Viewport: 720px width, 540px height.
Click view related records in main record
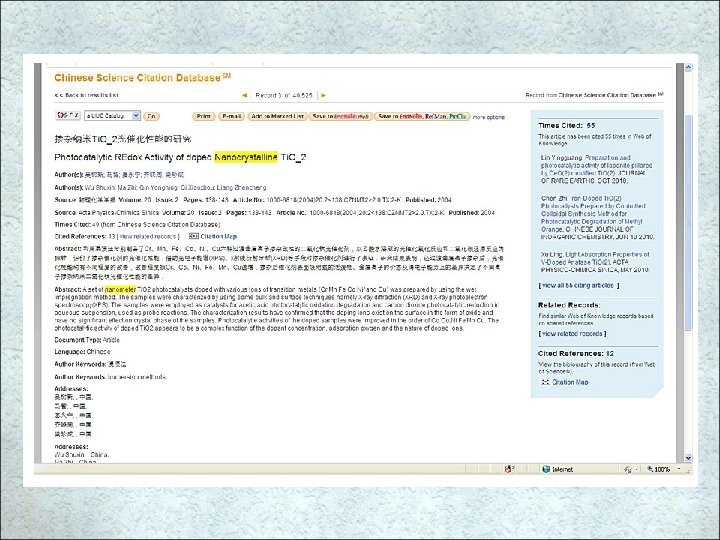(x=147, y=236)
